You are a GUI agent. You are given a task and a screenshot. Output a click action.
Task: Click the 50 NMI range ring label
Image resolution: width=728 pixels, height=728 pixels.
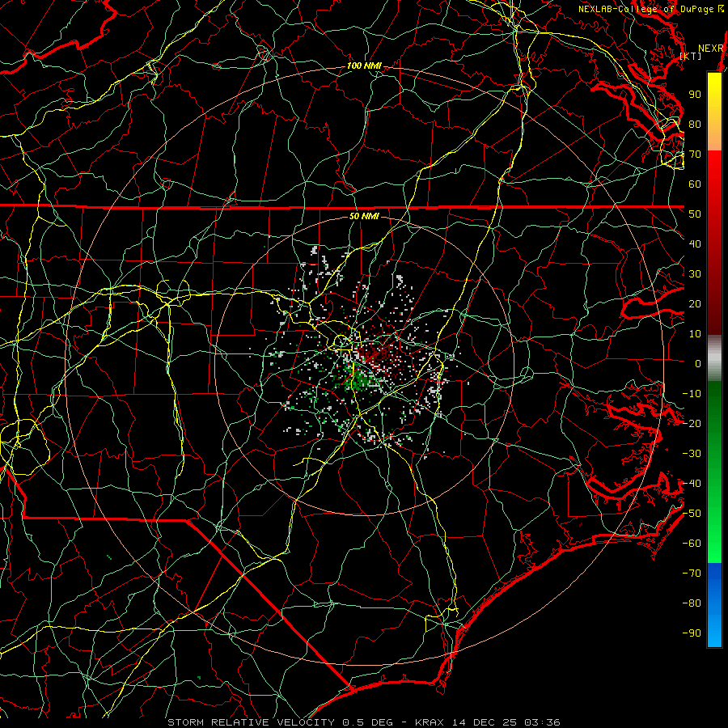pyautogui.click(x=364, y=216)
